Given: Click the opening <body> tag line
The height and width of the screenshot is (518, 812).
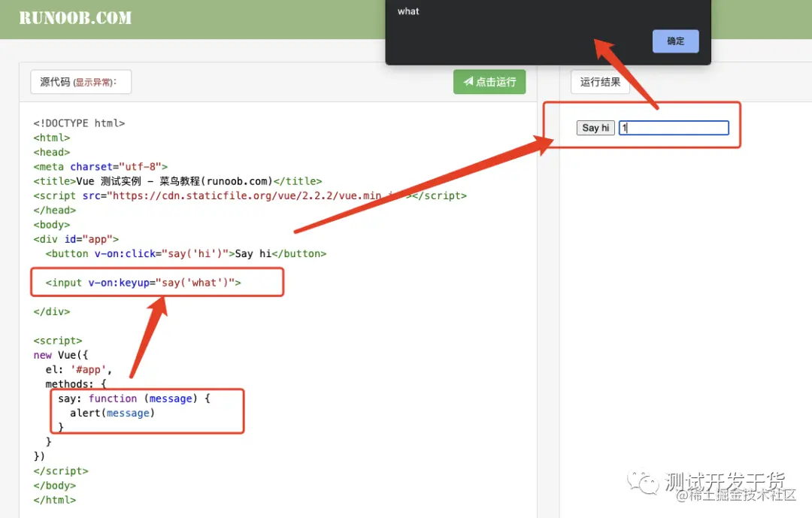Looking at the screenshot, I should coord(52,225).
